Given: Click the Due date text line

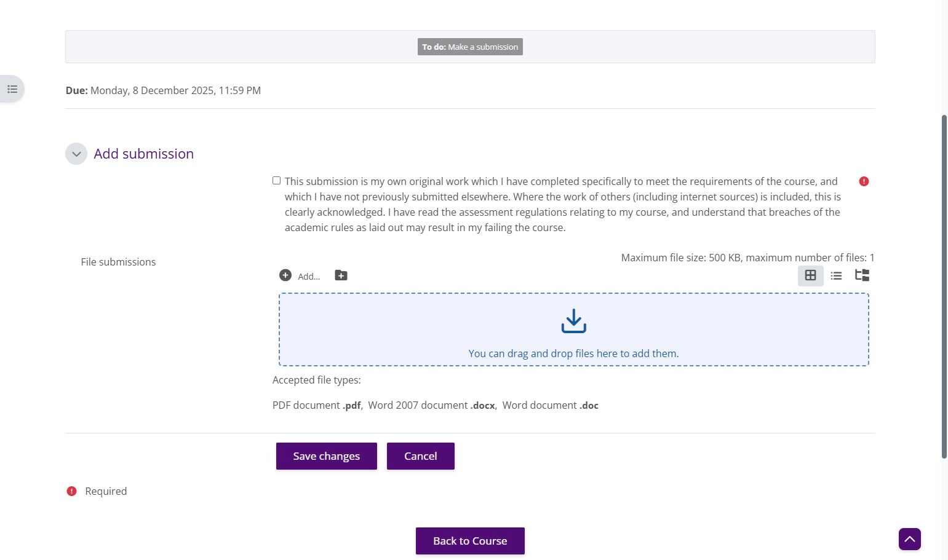Looking at the screenshot, I should (163, 90).
